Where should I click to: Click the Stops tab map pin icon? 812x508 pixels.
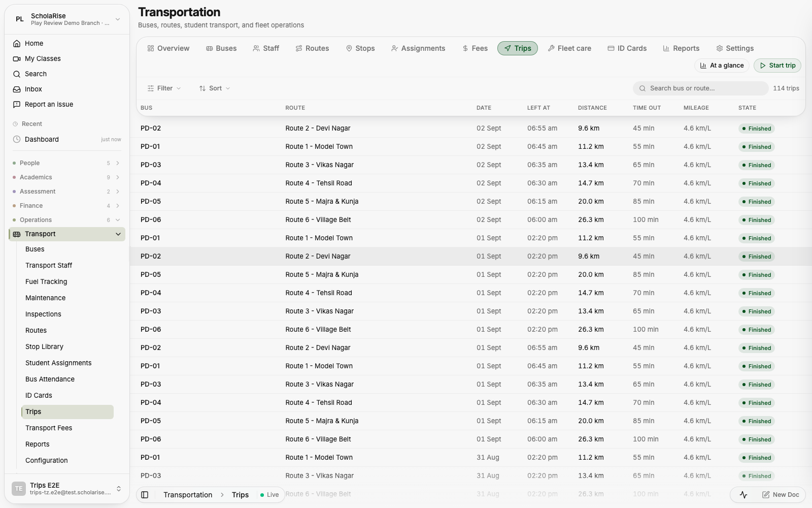(349, 48)
